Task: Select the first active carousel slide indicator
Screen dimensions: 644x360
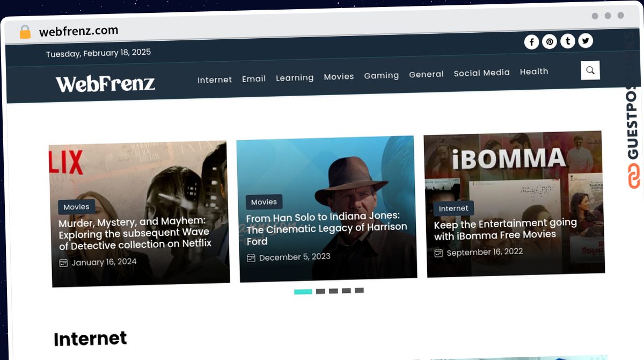Action: [303, 292]
